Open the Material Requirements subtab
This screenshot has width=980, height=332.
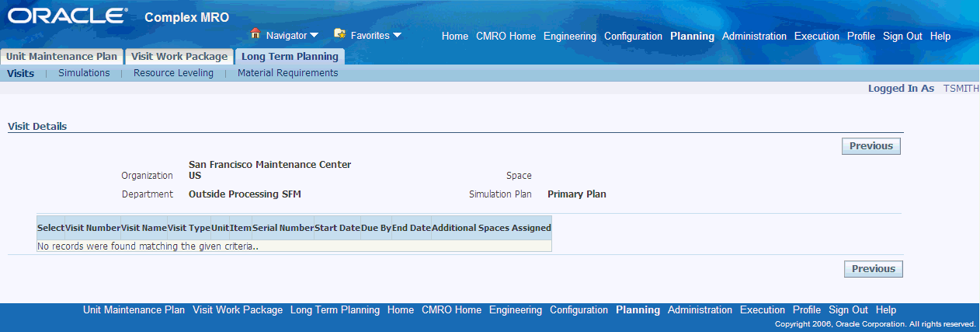(x=287, y=73)
